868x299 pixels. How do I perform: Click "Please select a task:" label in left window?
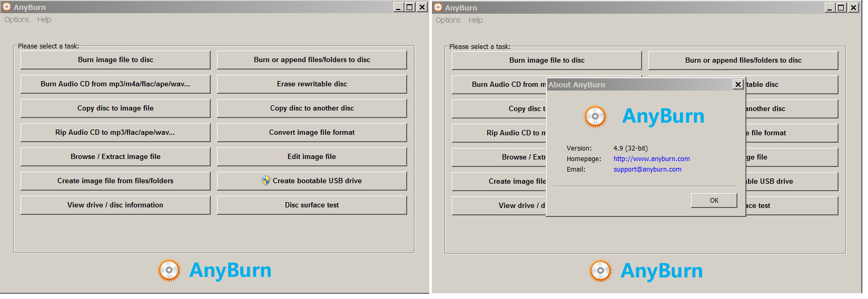pyautogui.click(x=48, y=46)
